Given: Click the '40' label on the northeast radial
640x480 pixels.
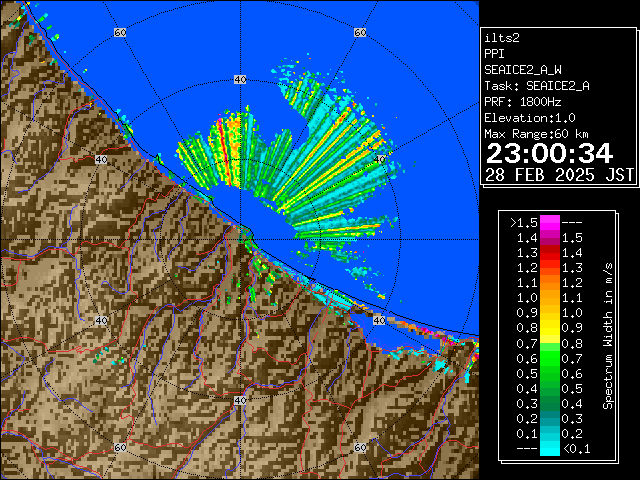Looking at the screenshot, I should pyautogui.click(x=380, y=160).
